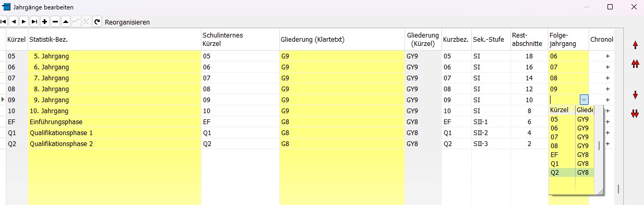Click the Sek.-Stufe column header
Screen dimensions: 644x205
point(491,40)
